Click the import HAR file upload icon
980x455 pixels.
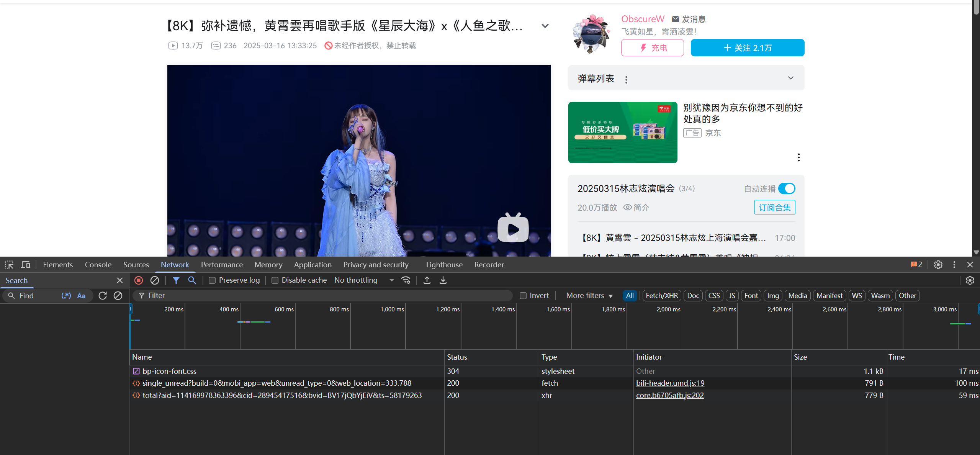pos(427,280)
